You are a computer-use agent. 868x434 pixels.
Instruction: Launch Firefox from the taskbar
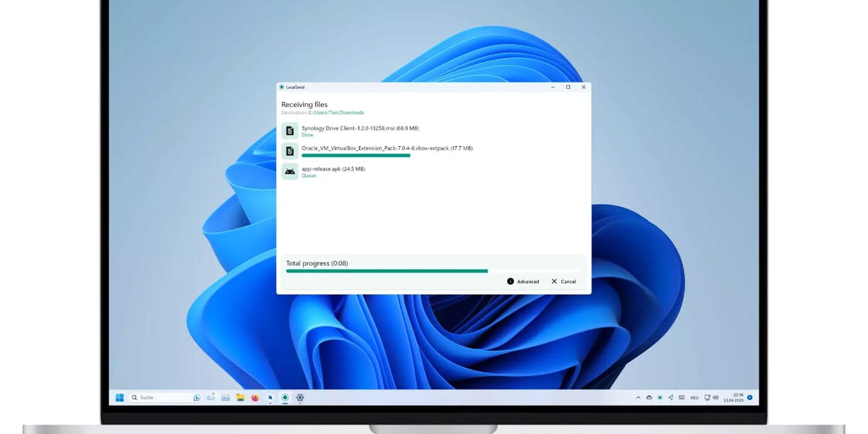255,397
